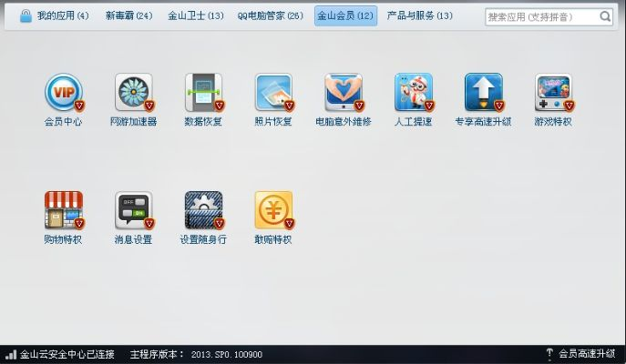Image resolution: width=626 pixels, height=364 pixels.
Task: Switch to the 我的应用 (4) tab
Action: pos(63,16)
